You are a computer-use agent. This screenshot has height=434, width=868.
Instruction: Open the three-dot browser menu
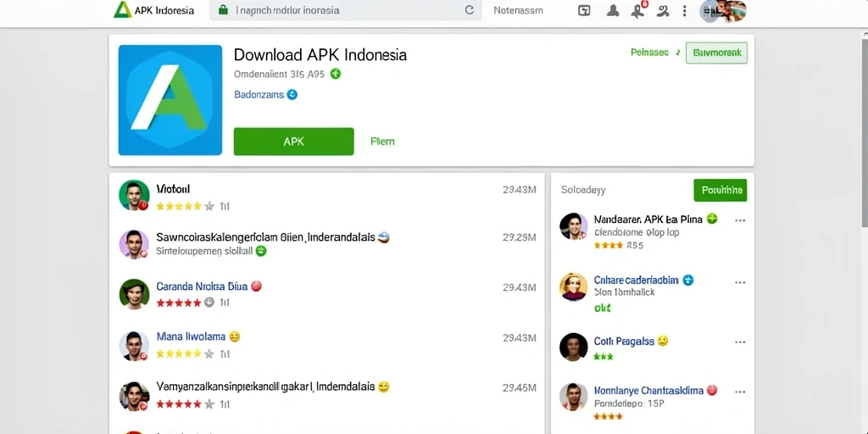tap(685, 10)
